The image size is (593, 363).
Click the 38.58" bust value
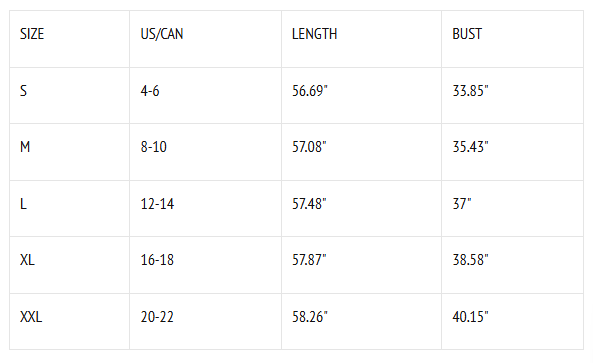click(x=470, y=260)
